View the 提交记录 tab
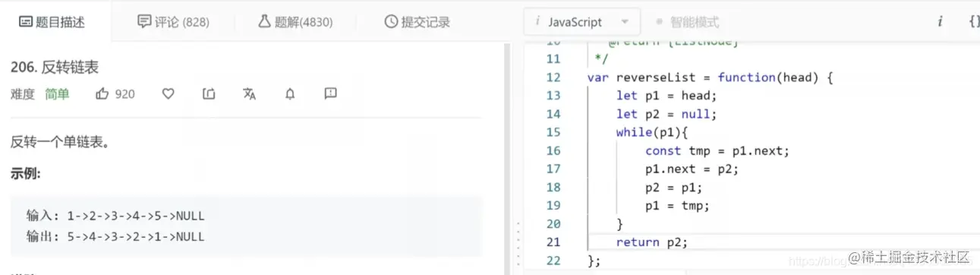 417,21
